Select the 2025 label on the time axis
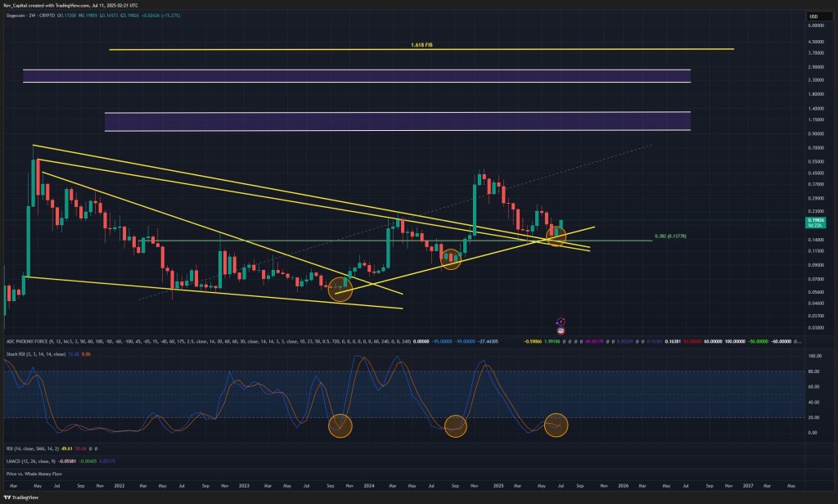This screenshot has height=504, width=838. pyautogui.click(x=499, y=486)
